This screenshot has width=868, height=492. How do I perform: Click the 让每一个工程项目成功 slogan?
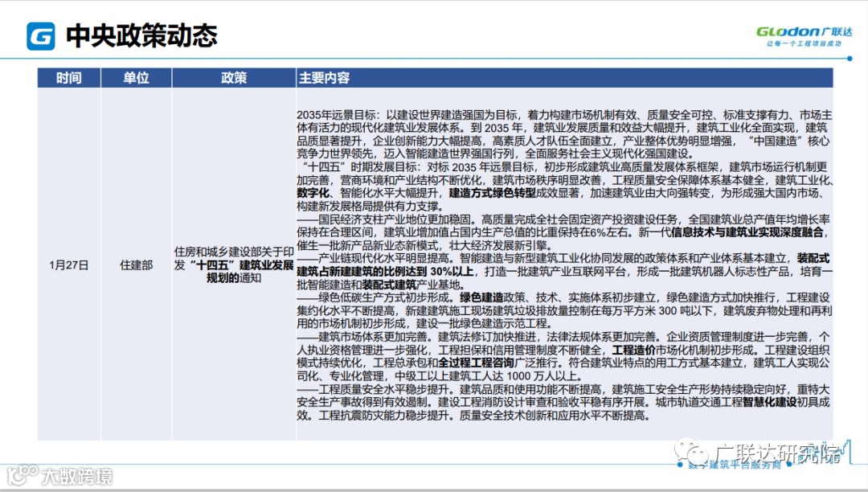click(804, 43)
